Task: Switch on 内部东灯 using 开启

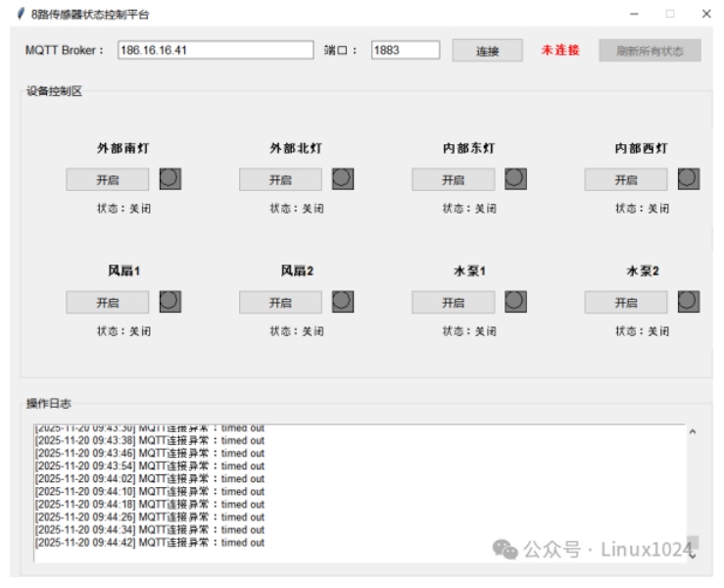Action: [x=453, y=179]
